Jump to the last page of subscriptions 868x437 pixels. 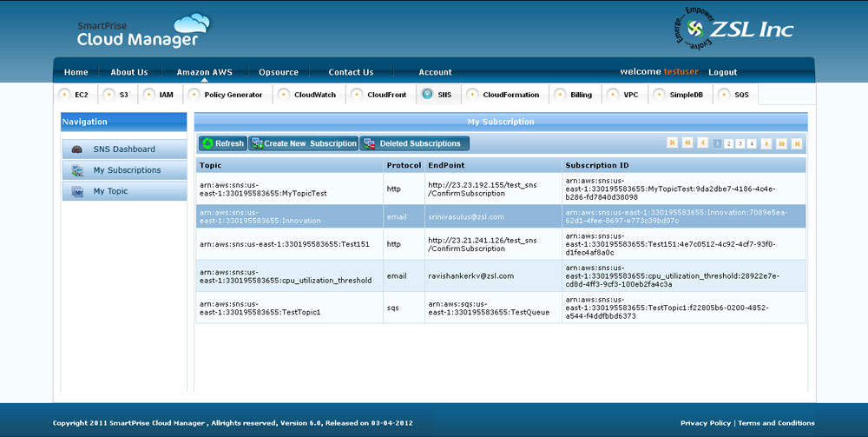coord(797,143)
